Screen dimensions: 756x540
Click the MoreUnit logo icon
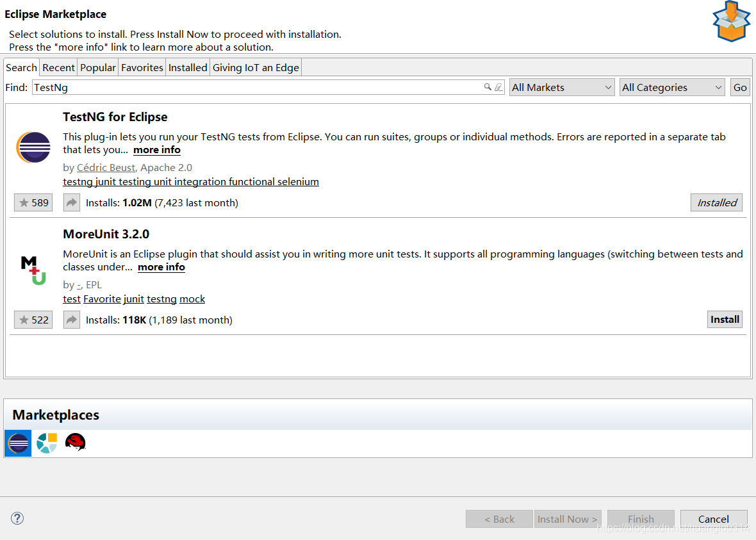[x=33, y=270]
